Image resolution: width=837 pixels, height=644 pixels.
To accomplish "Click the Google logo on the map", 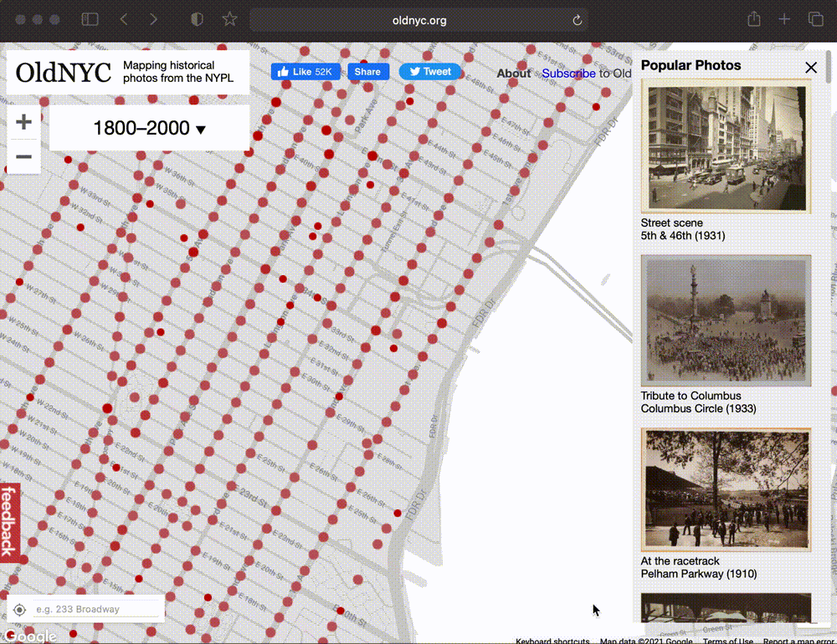I will 31,636.
